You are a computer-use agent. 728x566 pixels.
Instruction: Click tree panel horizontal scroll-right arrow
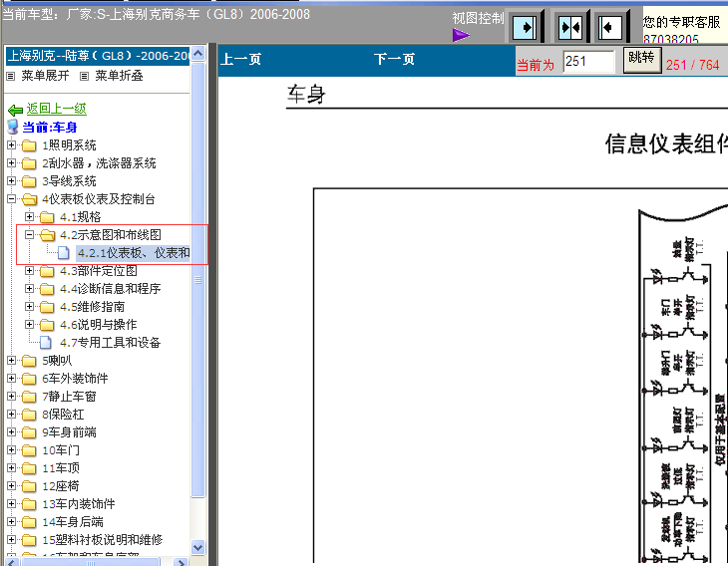point(181,562)
